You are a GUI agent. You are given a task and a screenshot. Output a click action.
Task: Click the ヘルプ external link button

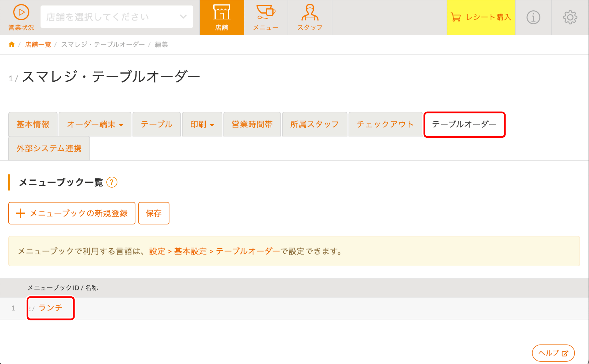pos(553,353)
